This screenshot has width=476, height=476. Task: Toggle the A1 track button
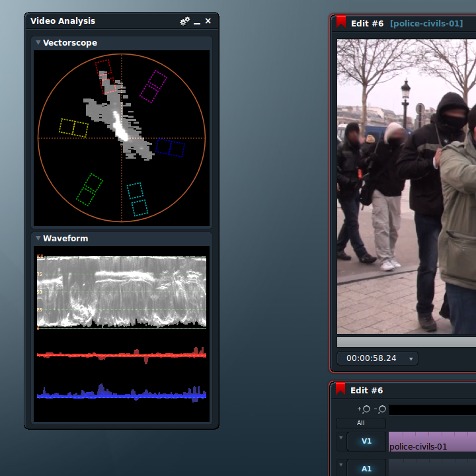pos(366,468)
